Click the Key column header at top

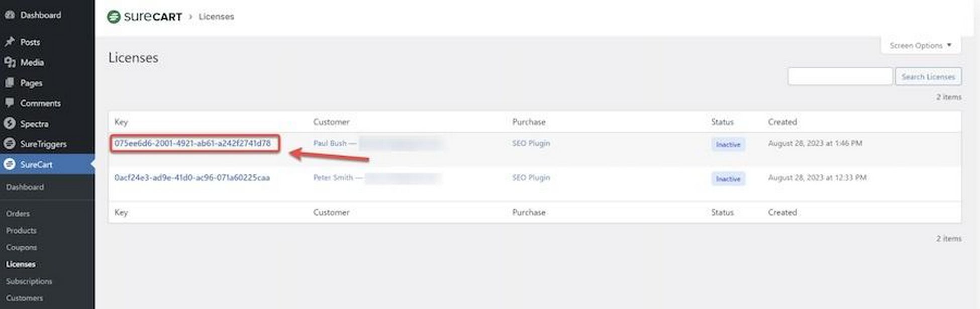[x=121, y=122]
